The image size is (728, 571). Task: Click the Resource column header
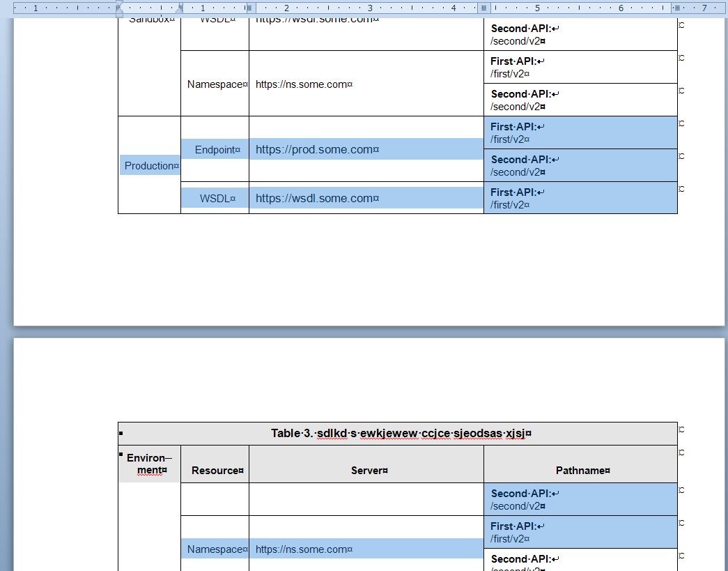[217, 471]
